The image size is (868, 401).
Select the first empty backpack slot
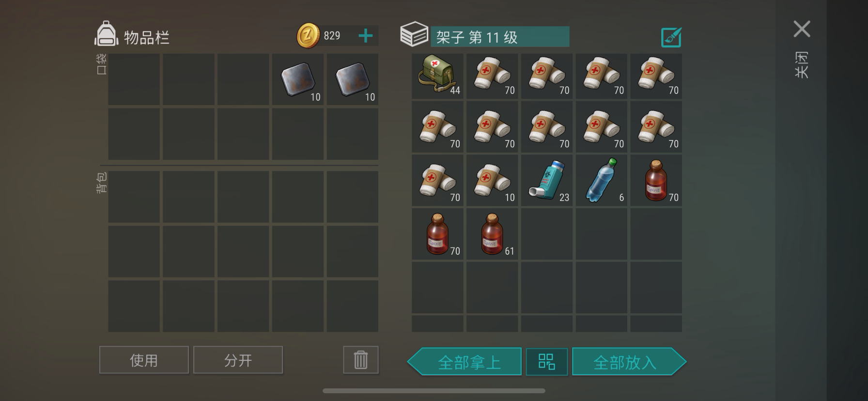point(134,197)
